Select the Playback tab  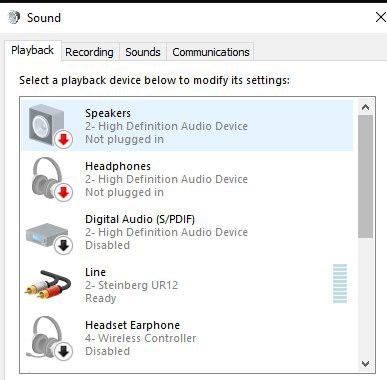[x=33, y=50]
